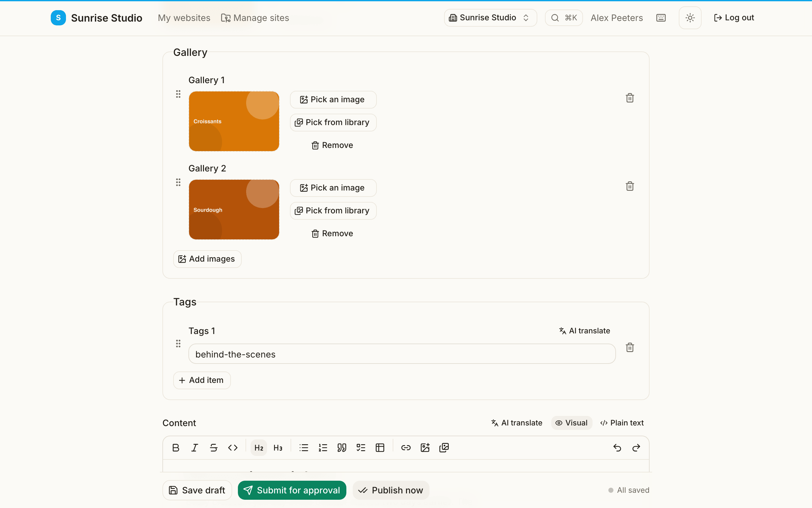Click the Tags section heading
The height and width of the screenshot is (508, 812).
pos(185,302)
